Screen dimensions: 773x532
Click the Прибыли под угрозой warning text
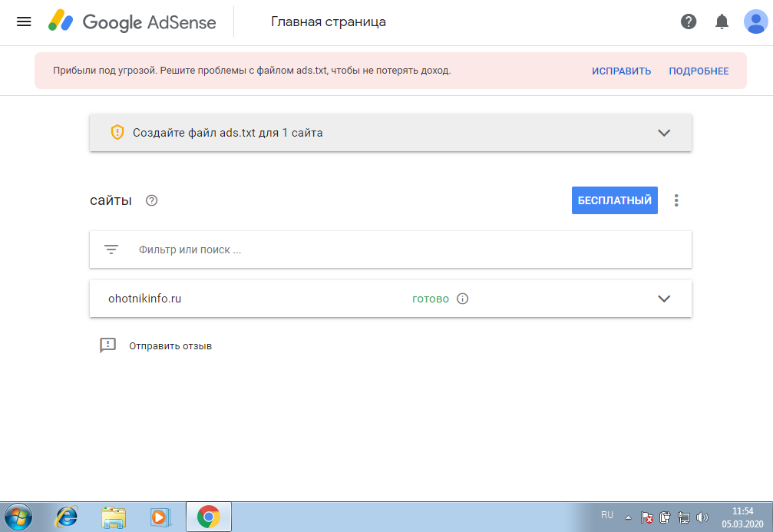point(252,71)
